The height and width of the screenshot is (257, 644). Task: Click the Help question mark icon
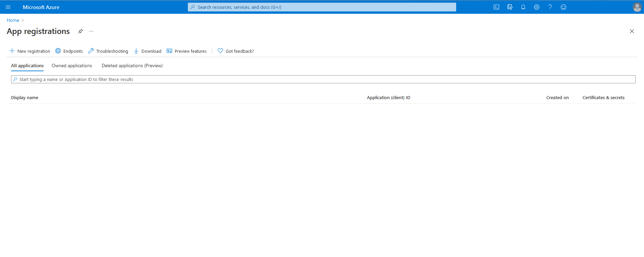[550, 7]
